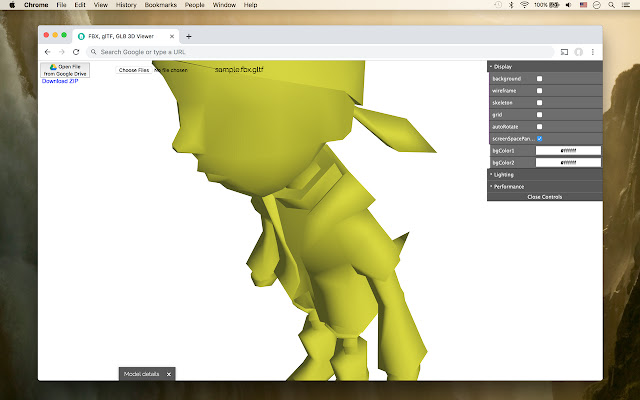Click the bgColor1 color field
The width and height of the screenshot is (640, 400).
click(568, 151)
